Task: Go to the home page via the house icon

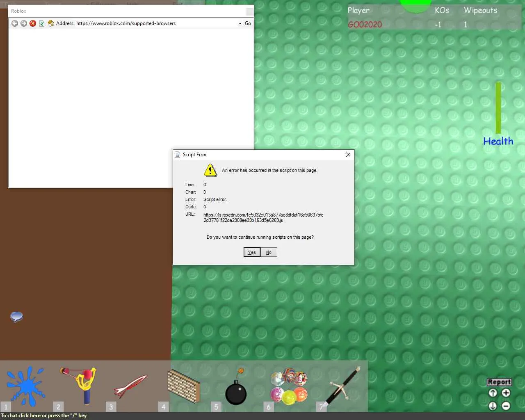Action: [x=51, y=23]
